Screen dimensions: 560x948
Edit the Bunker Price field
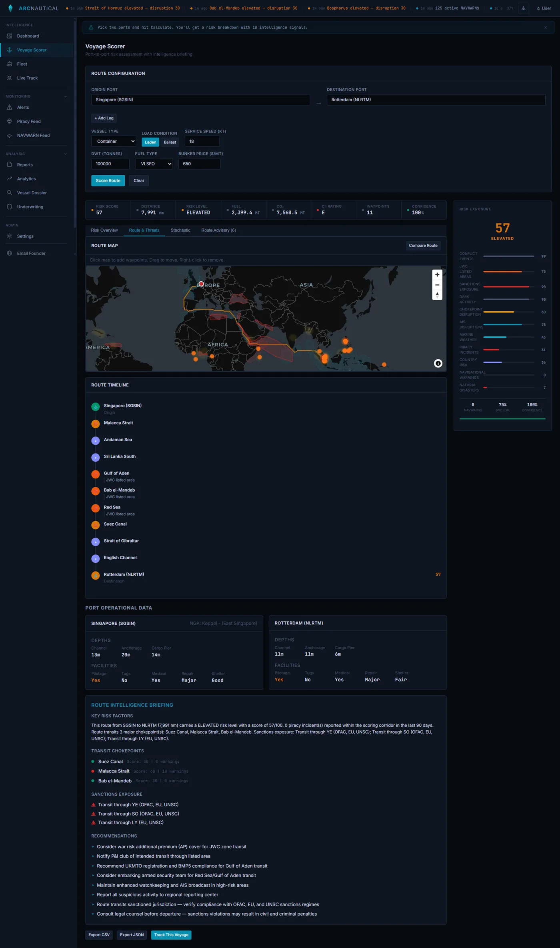pyautogui.click(x=199, y=164)
